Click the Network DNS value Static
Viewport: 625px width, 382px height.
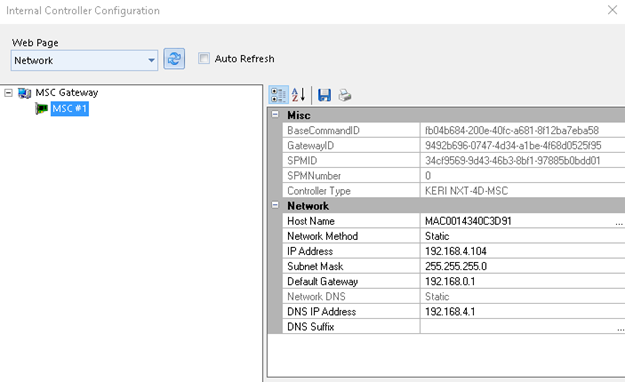coord(437,297)
